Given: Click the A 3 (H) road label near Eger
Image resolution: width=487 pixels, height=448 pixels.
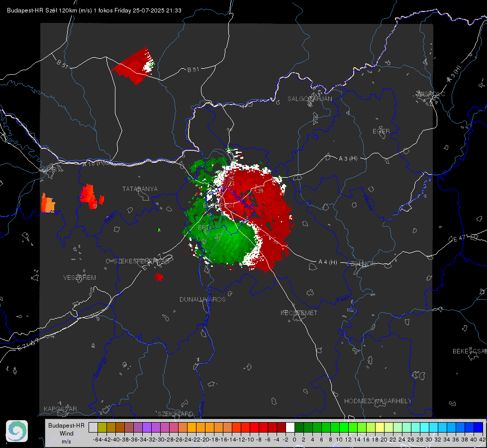Looking at the screenshot, I should point(348,159).
